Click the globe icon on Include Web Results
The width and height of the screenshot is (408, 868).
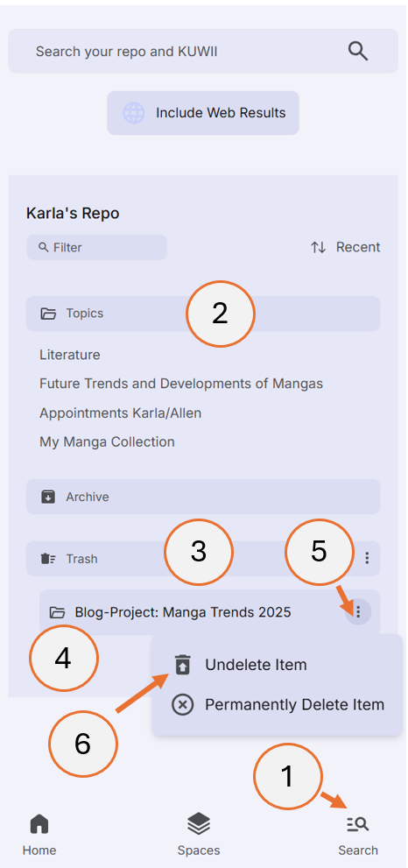point(133,113)
